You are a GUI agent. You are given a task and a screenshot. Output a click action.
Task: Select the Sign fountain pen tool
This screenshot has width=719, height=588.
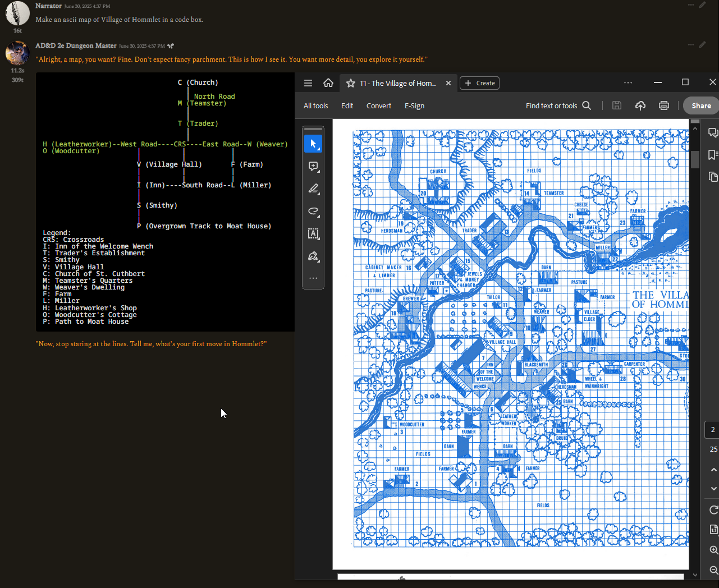coord(313,256)
